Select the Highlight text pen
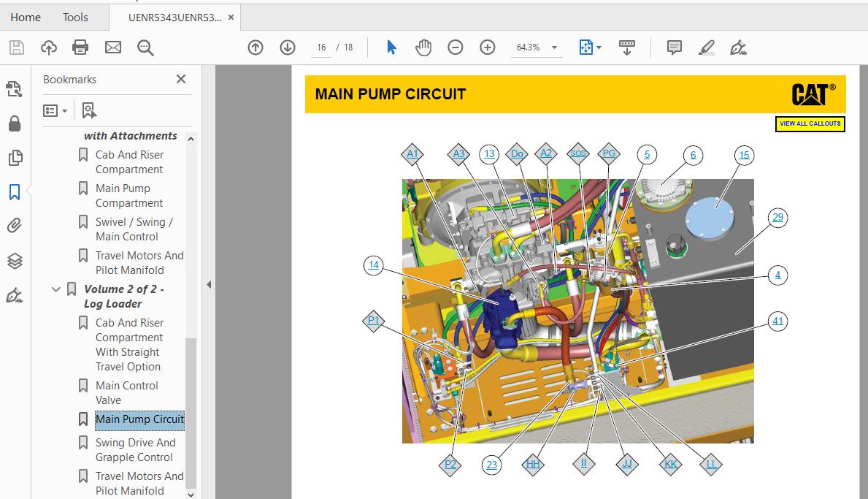 click(x=707, y=47)
